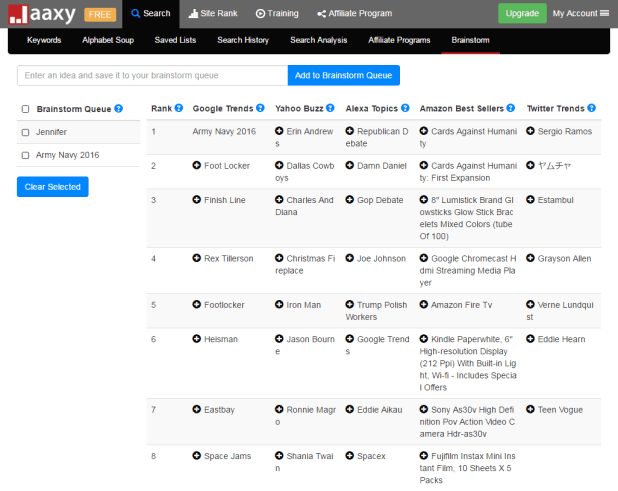Open Twitter Trends help icon
The height and width of the screenshot is (491, 618).
click(592, 108)
